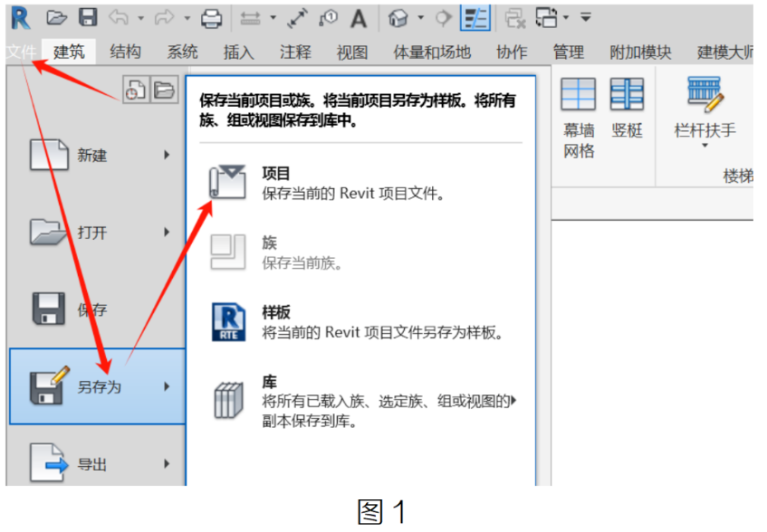
Task: Expand the 新建 submenu arrow
Action: 167,155
